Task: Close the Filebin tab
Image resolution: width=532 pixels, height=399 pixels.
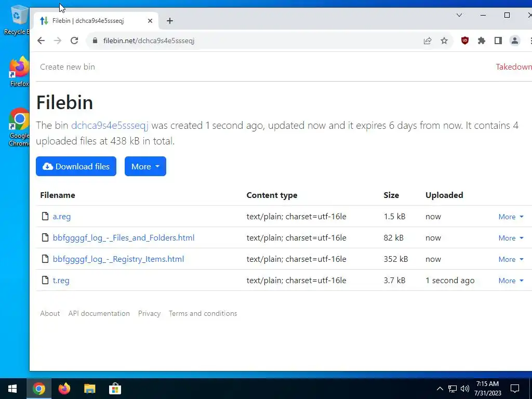Action: (x=150, y=21)
